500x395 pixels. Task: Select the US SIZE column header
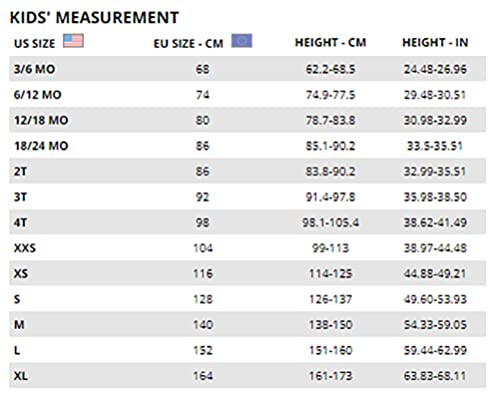pos(34,44)
